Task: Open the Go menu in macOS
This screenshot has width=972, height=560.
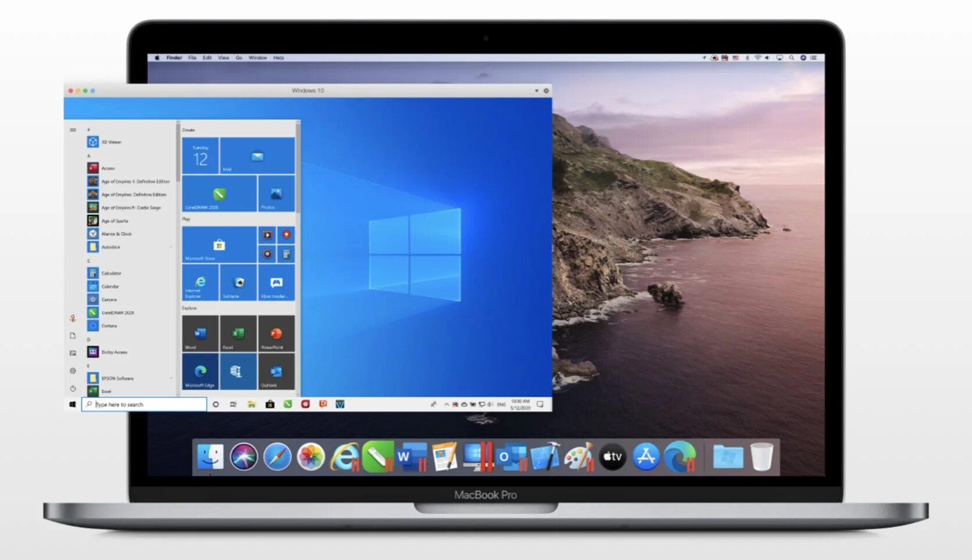Action: pos(239,58)
